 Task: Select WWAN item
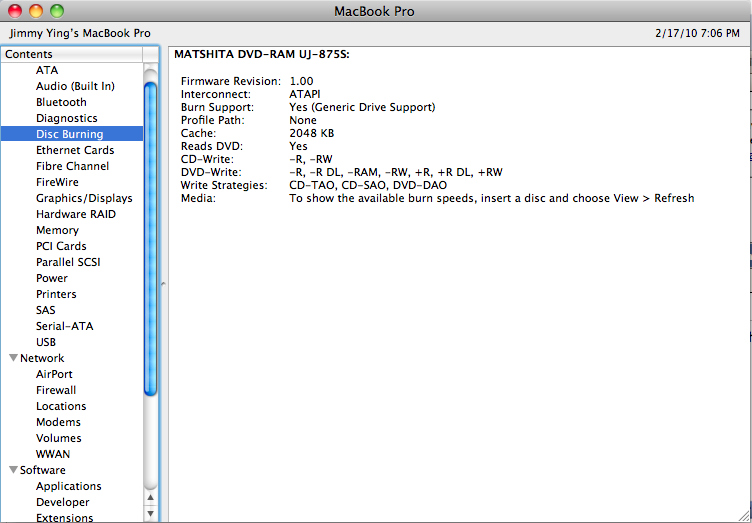pyautogui.click(x=53, y=454)
